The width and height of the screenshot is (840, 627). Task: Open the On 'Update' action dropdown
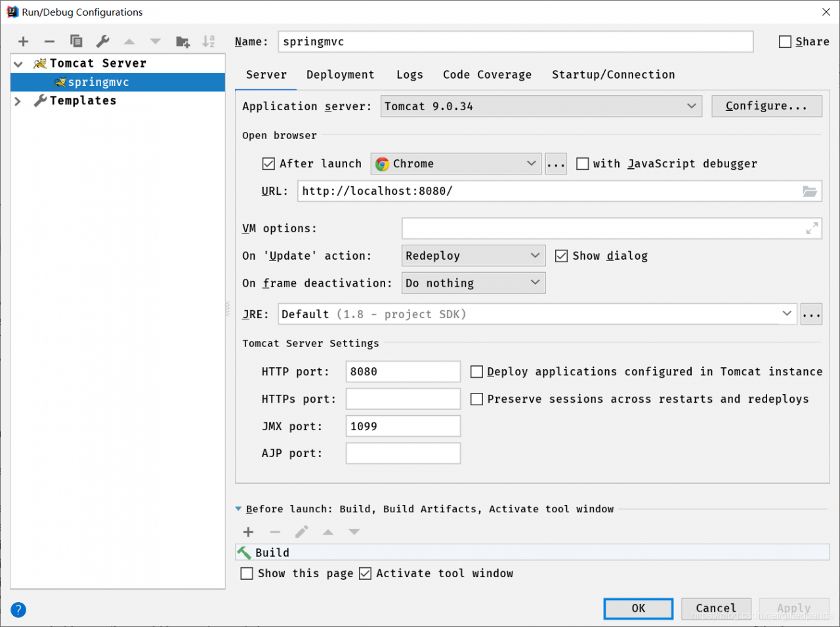pos(472,256)
